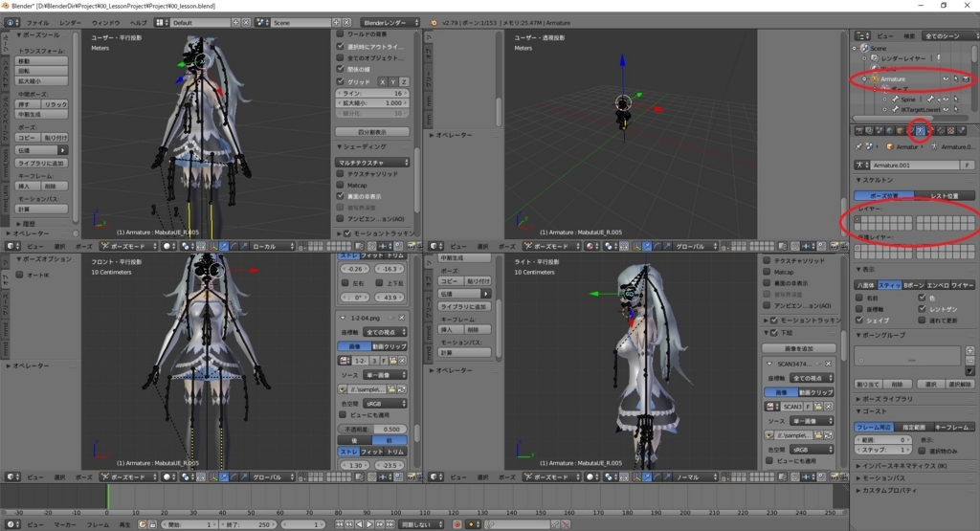Enable the オートIK checkbox

click(x=19, y=275)
